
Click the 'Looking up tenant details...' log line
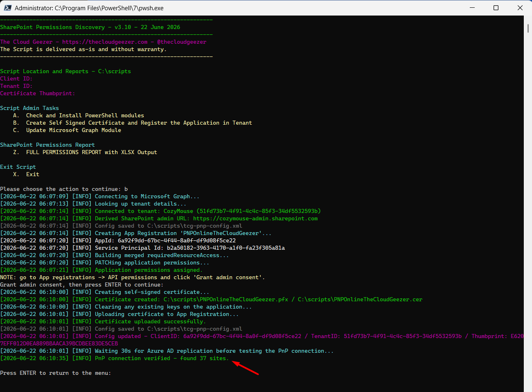(93, 204)
